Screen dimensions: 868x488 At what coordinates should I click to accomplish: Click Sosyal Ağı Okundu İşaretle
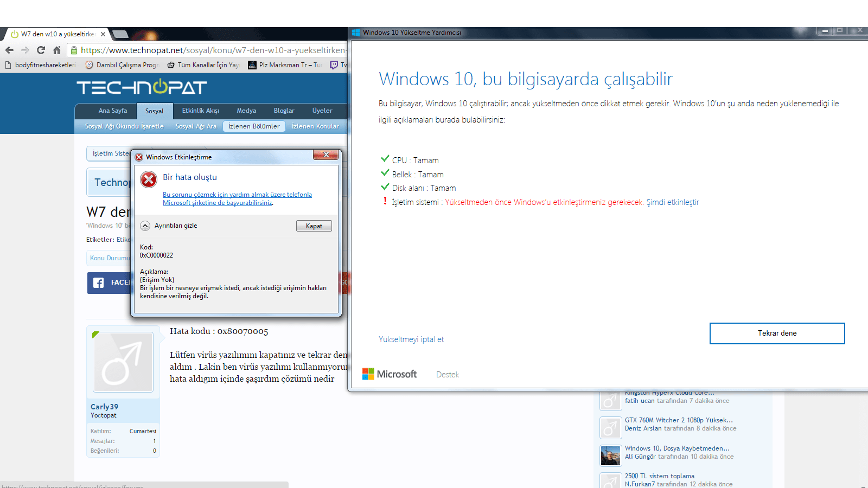(124, 126)
